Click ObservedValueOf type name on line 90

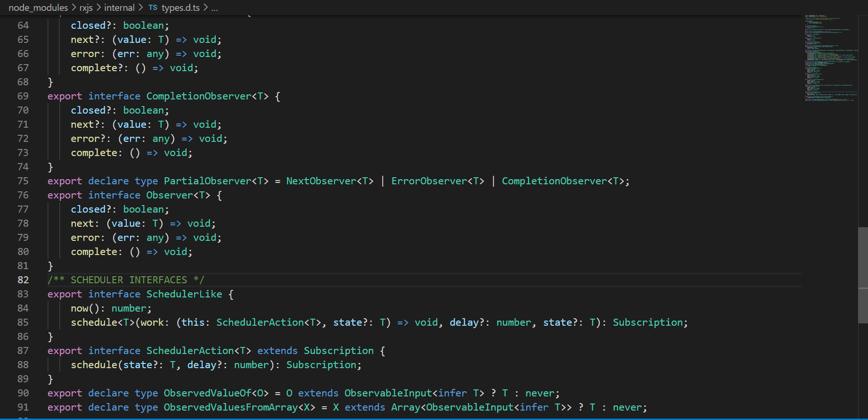[207, 393]
